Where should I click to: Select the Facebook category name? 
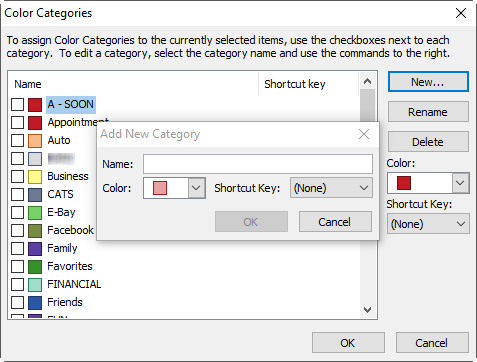click(70, 230)
